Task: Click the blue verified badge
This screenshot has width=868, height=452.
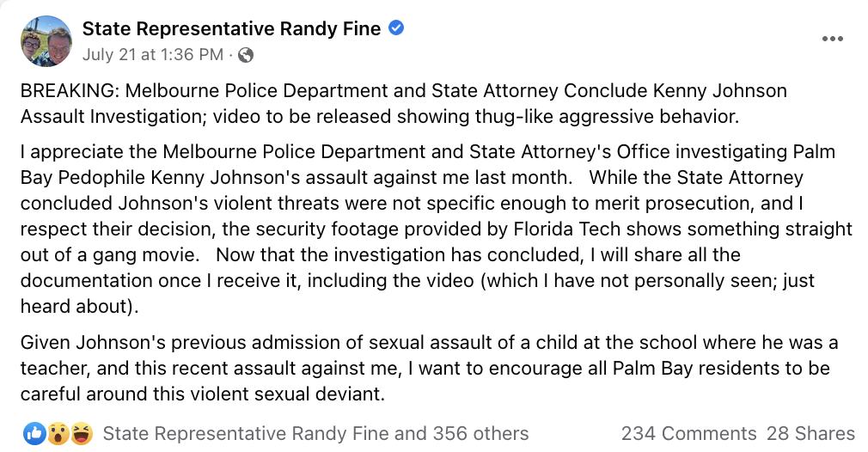Action: pos(396,28)
